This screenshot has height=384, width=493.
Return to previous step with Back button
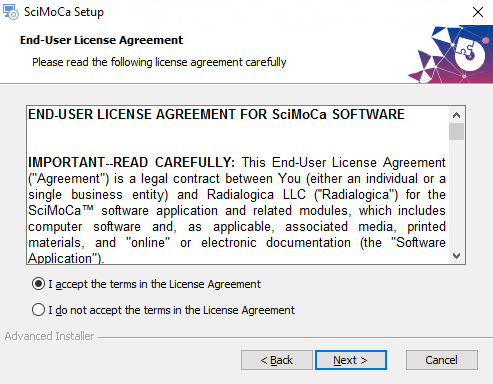click(277, 360)
